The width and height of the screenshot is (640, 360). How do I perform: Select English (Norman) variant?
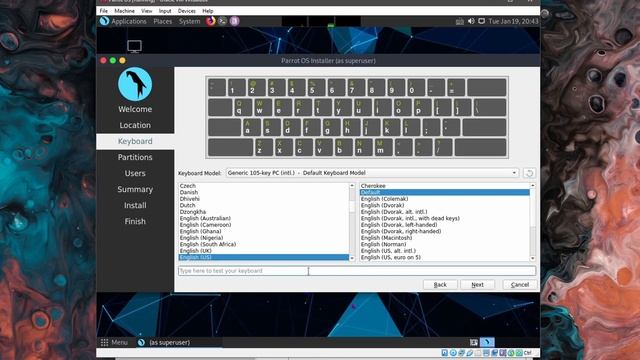click(444, 244)
